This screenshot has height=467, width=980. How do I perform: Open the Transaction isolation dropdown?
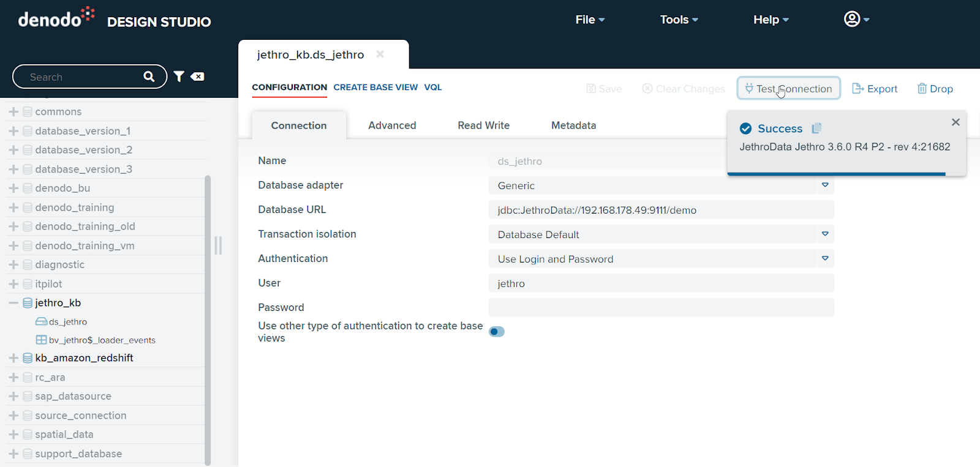825,234
